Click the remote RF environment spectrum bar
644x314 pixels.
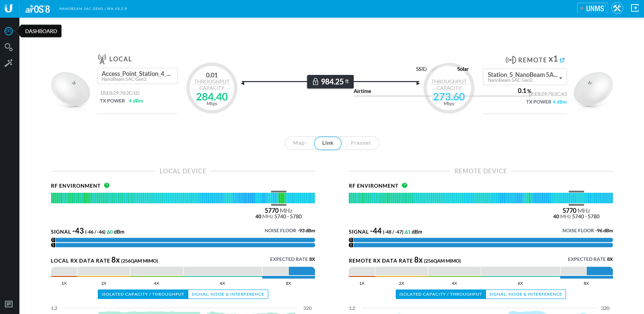click(x=481, y=198)
